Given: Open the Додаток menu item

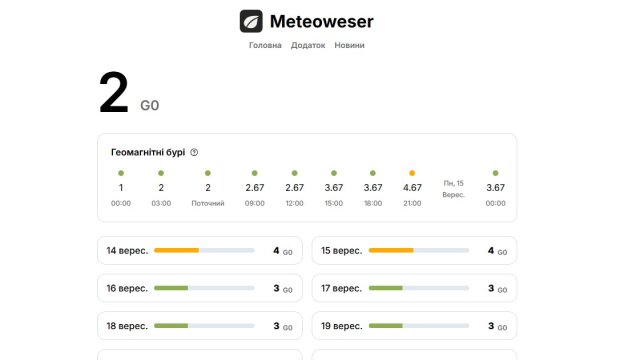Looking at the screenshot, I should pyautogui.click(x=308, y=45).
